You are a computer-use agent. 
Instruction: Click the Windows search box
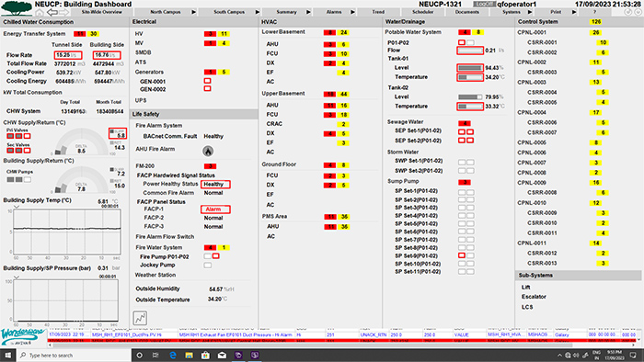74,355
